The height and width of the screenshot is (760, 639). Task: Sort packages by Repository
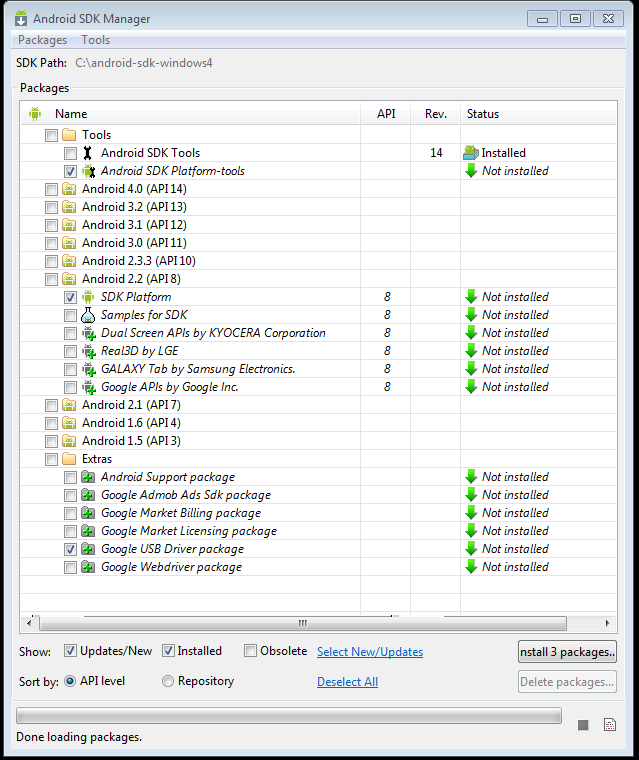[168, 681]
